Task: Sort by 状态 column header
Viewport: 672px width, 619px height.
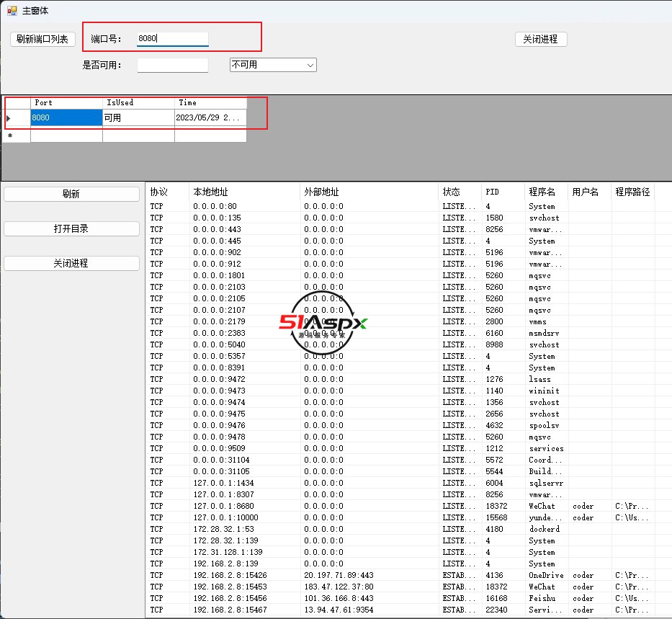Action: [x=460, y=192]
